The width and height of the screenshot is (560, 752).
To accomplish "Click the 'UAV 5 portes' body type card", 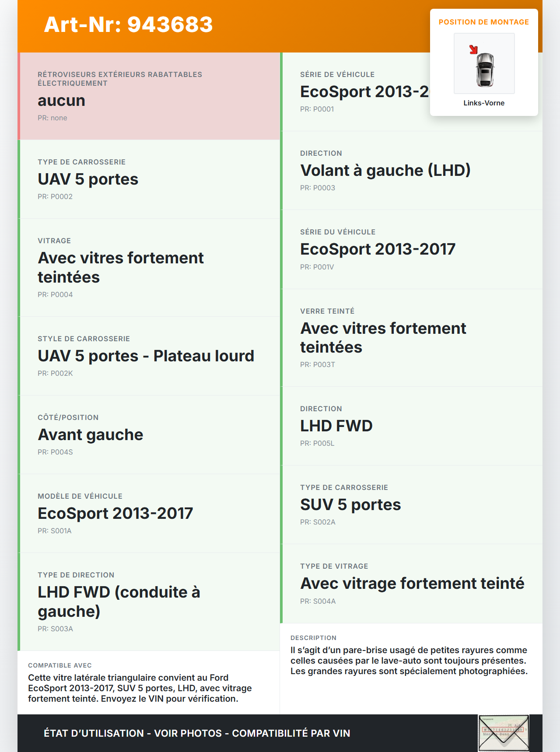I will (x=150, y=179).
